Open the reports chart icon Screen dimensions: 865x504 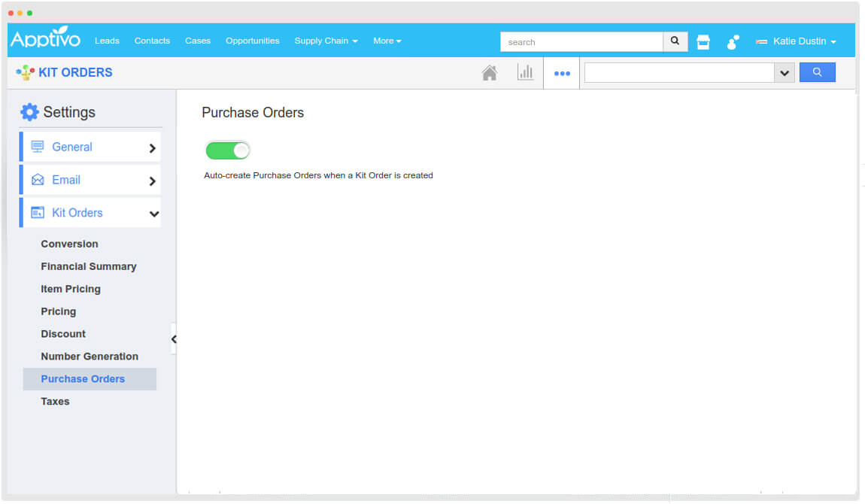[x=526, y=72]
